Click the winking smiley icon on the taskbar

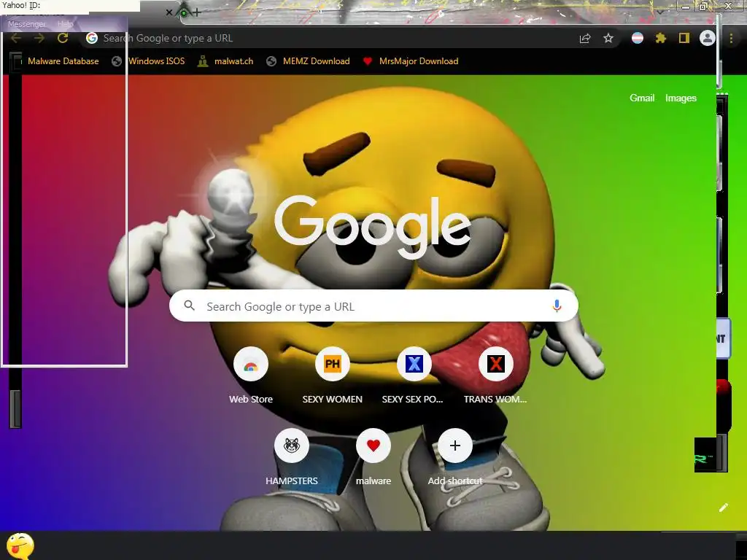(20, 546)
